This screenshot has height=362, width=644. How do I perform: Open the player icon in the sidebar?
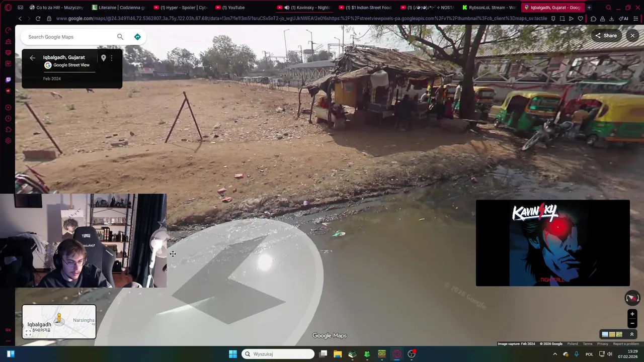click(x=8, y=108)
